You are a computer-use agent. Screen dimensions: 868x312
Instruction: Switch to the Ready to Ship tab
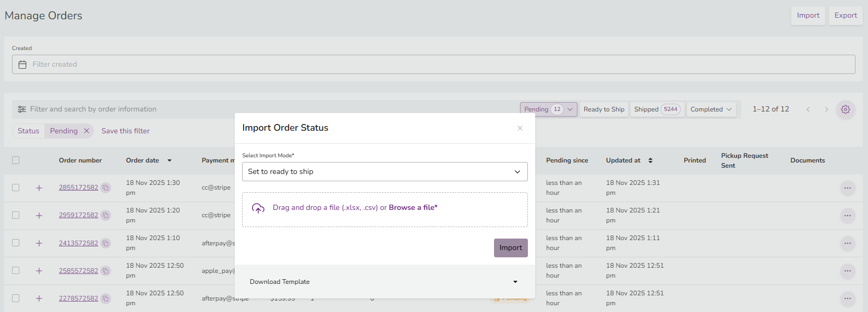[604, 109]
